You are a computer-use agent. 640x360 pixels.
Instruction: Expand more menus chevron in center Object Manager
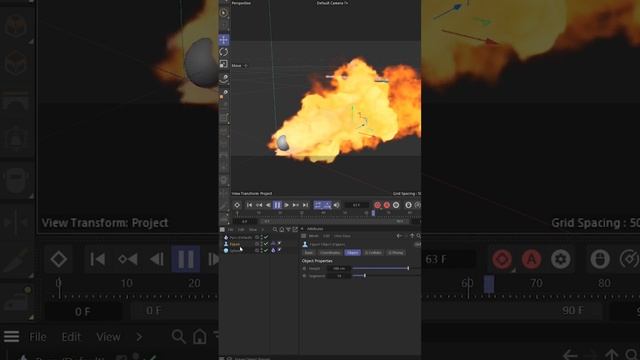click(262, 229)
